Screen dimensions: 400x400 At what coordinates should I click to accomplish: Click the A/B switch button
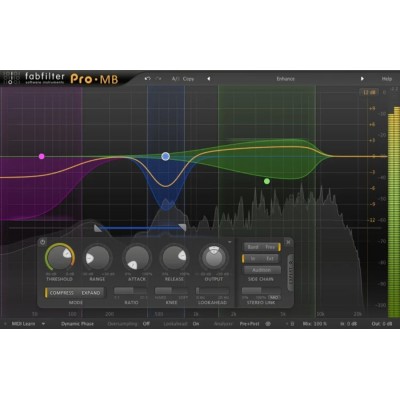coord(176,79)
